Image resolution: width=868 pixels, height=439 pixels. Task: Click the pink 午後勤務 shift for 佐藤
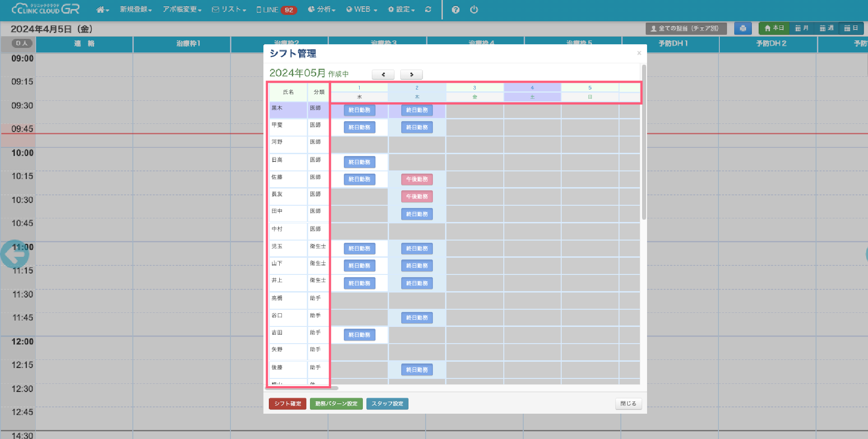(x=417, y=179)
